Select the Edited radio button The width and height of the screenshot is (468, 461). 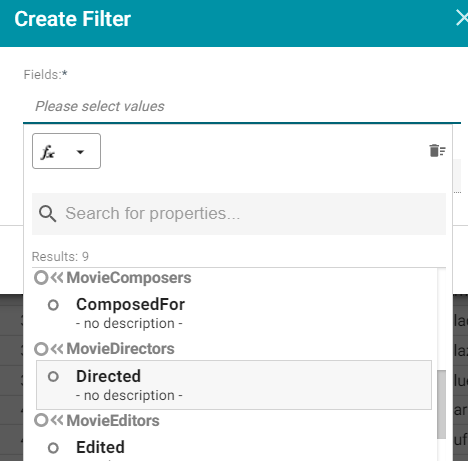pos(53,448)
